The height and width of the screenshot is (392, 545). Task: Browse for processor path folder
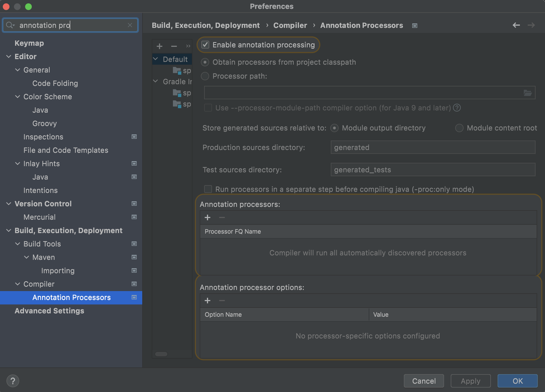point(527,93)
